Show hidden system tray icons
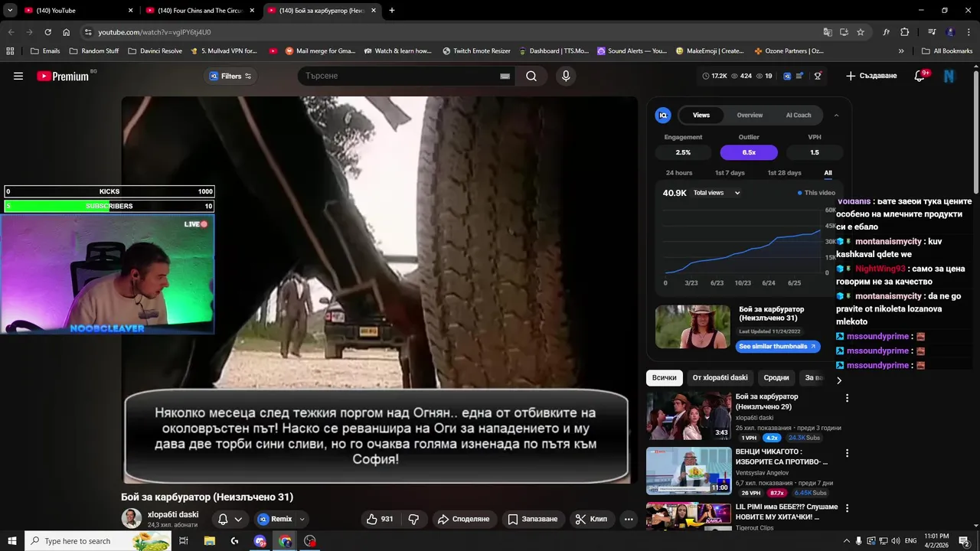980x551 pixels. [847, 541]
